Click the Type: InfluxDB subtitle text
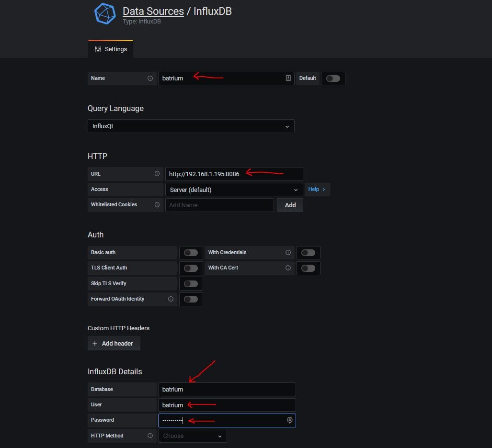 click(142, 22)
